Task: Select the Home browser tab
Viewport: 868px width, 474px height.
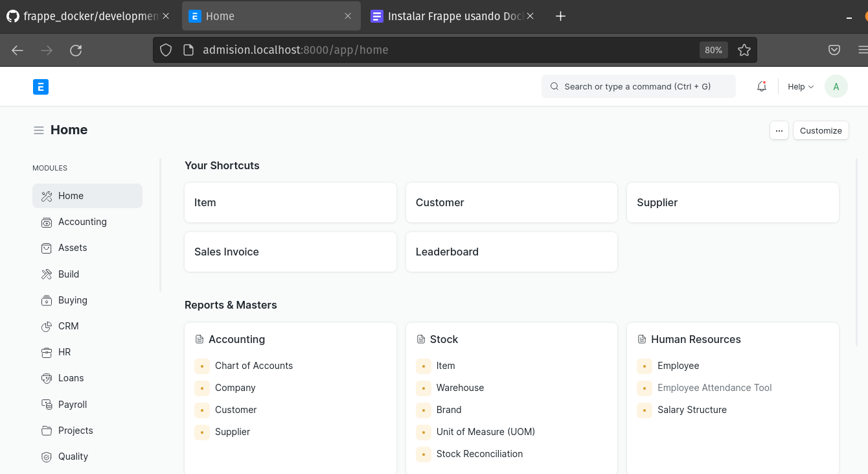Action: (271, 16)
